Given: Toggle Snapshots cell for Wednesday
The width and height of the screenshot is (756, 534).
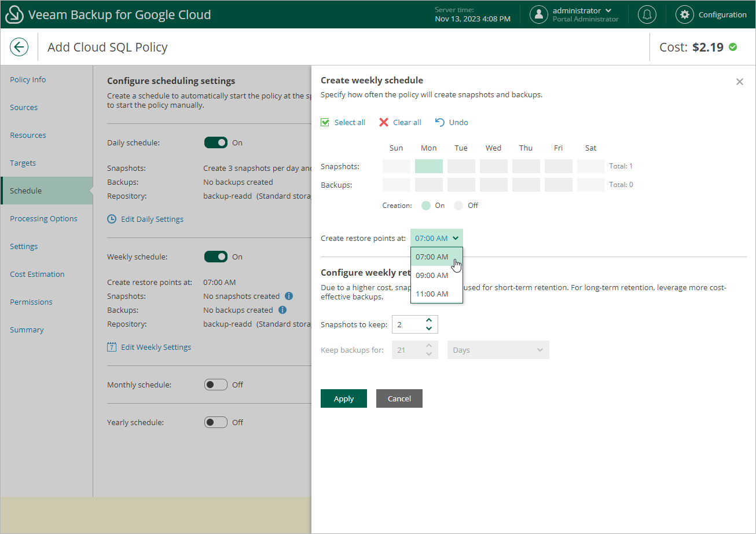Looking at the screenshot, I should [x=494, y=166].
